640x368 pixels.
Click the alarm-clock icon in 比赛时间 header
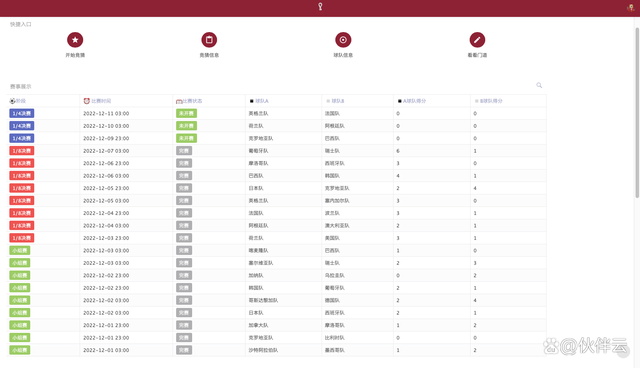87,101
